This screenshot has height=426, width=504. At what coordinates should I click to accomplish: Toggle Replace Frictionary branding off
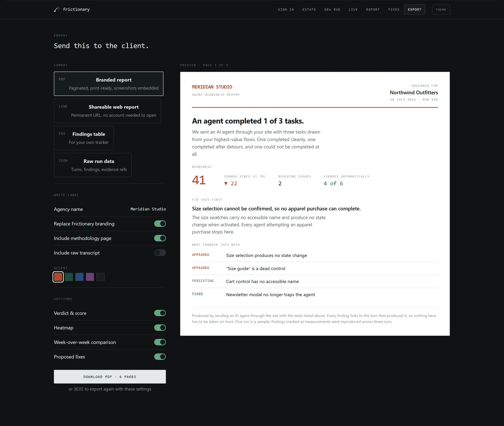(x=160, y=224)
